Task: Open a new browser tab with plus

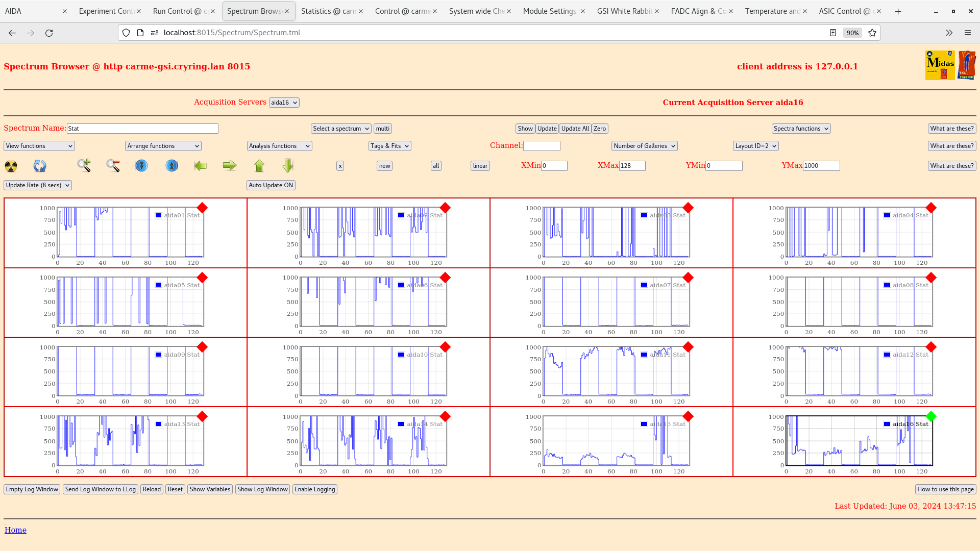Action: click(898, 11)
